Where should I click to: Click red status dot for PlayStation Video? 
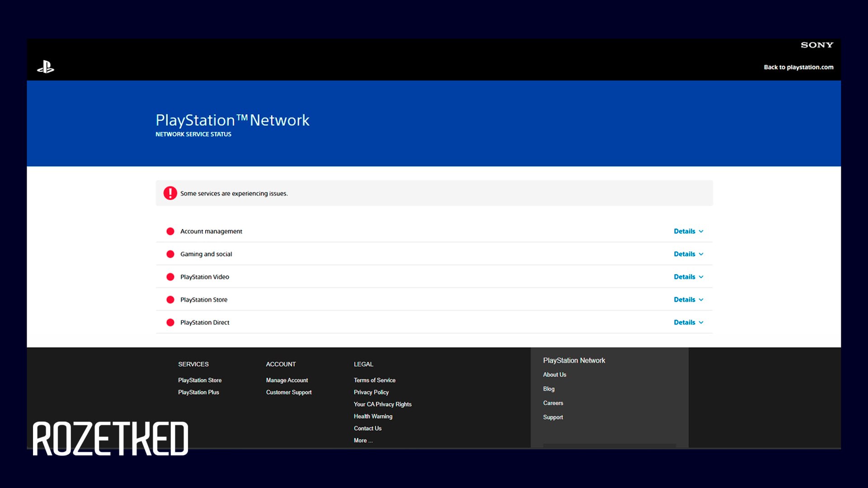coord(170,277)
